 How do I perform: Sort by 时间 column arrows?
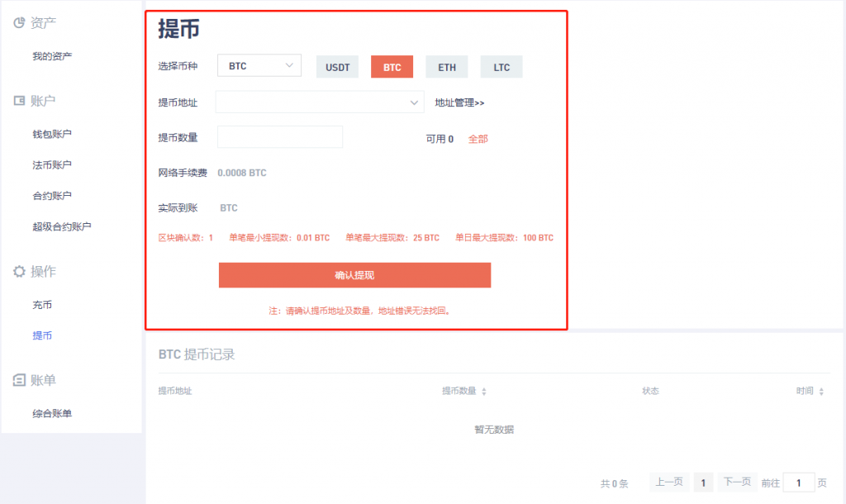821,392
